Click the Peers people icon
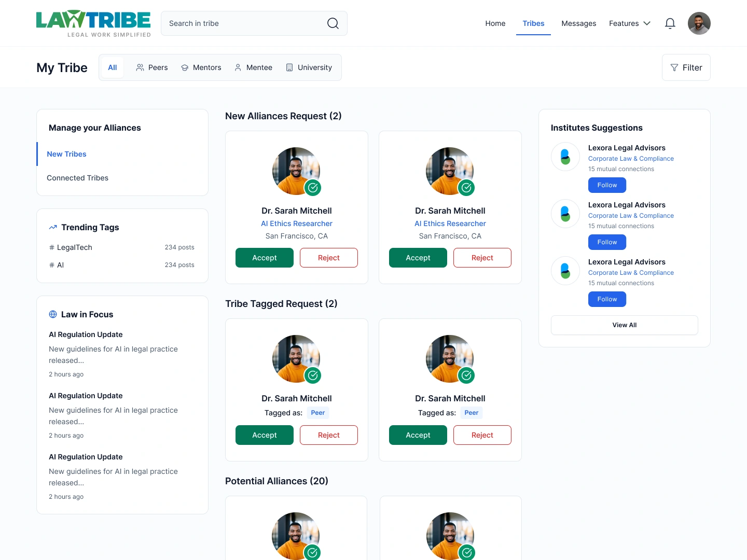Image resolution: width=747 pixels, height=560 pixels. (140, 67)
